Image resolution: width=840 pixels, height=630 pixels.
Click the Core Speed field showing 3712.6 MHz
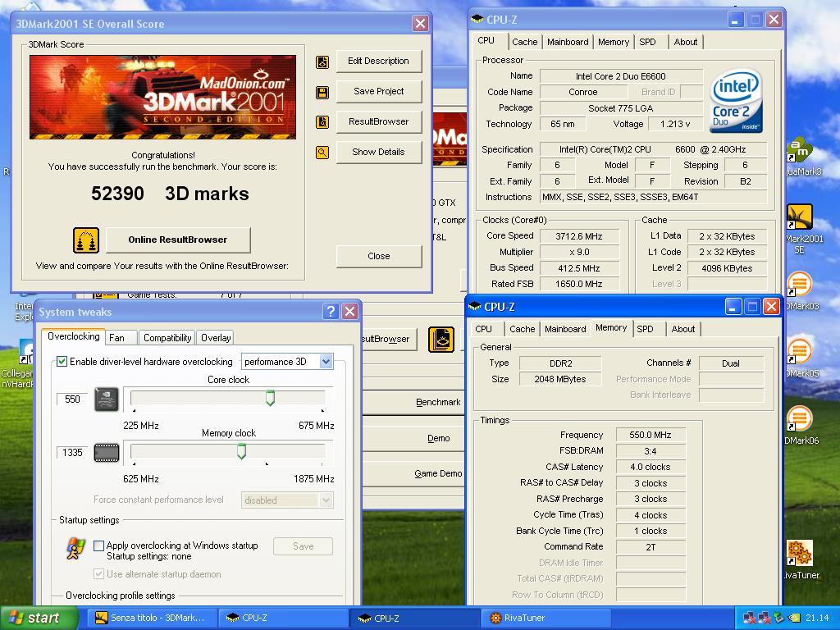pyautogui.click(x=579, y=236)
